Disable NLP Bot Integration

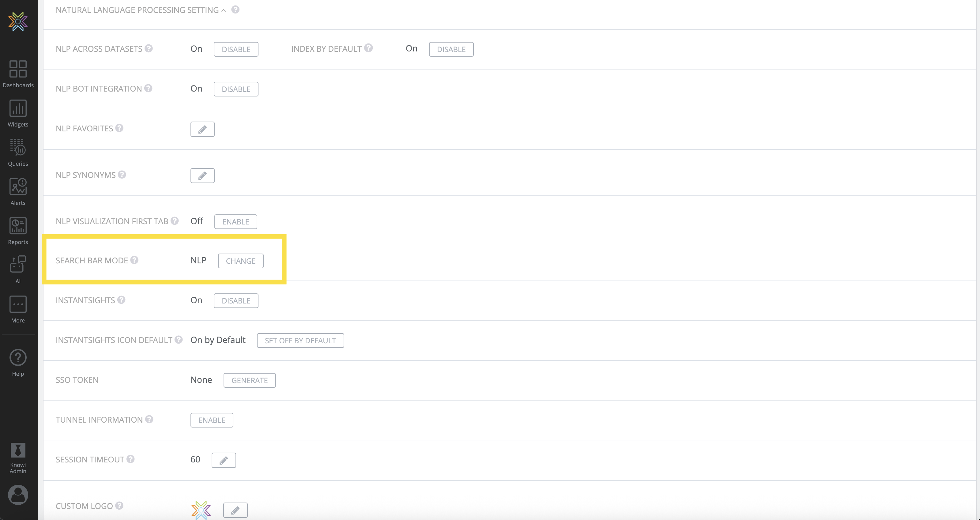pyautogui.click(x=236, y=89)
